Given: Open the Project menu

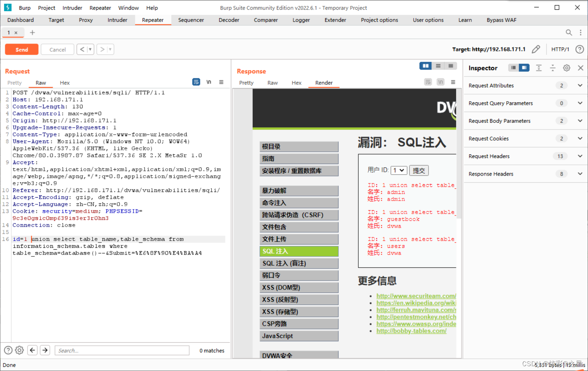Looking at the screenshot, I should click(x=46, y=8).
